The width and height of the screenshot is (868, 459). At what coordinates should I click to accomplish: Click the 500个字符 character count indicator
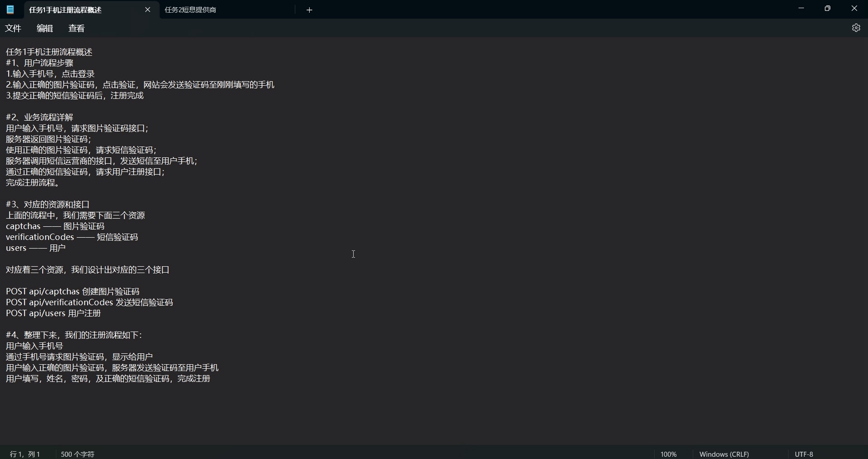[77, 454]
